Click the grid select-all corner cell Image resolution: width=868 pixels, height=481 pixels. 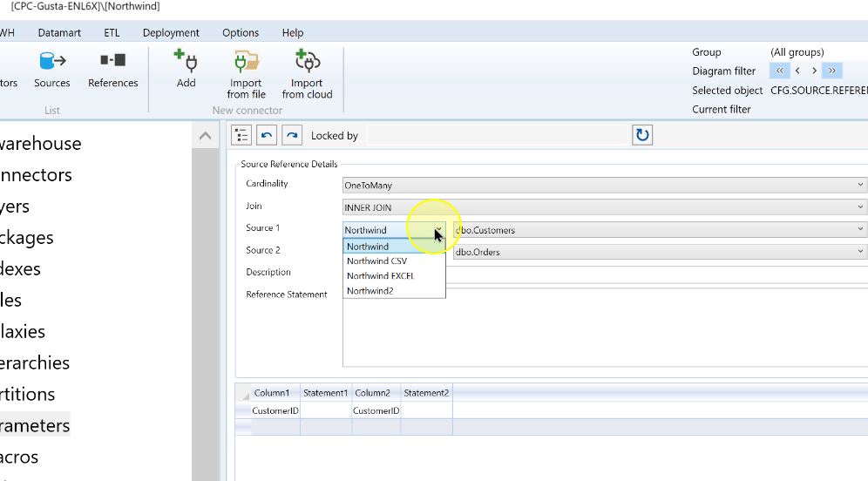tap(243, 393)
